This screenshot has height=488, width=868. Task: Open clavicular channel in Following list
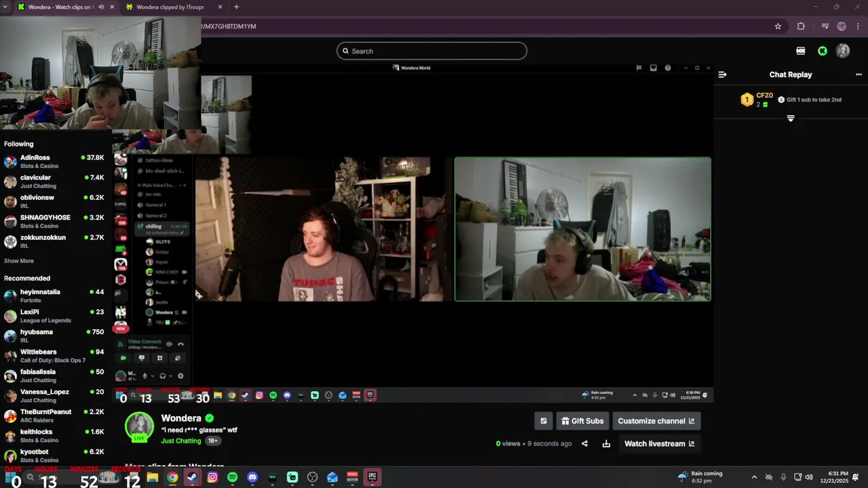54,182
